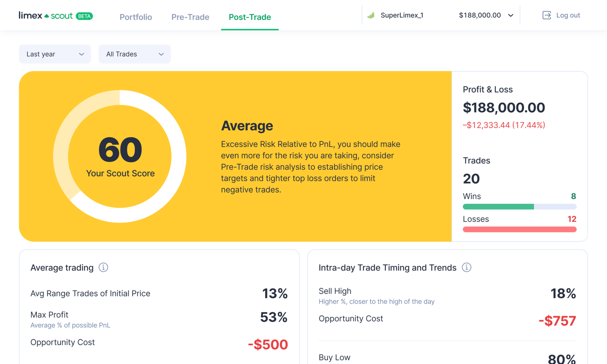Click the $188,000.00 Profit & Loss value
Viewport: 607px width, 364px height.
(504, 108)
